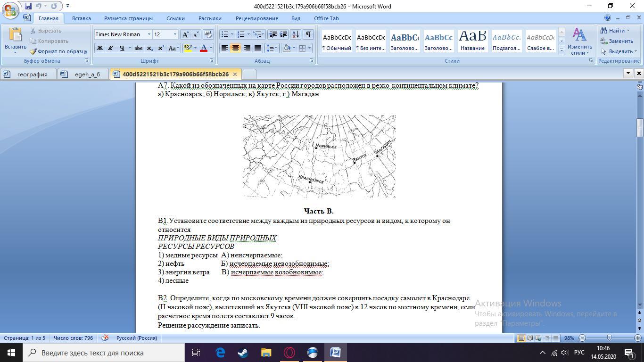Switch to the география document tab
The image size is (644, 362).
[x=32, y=74]
